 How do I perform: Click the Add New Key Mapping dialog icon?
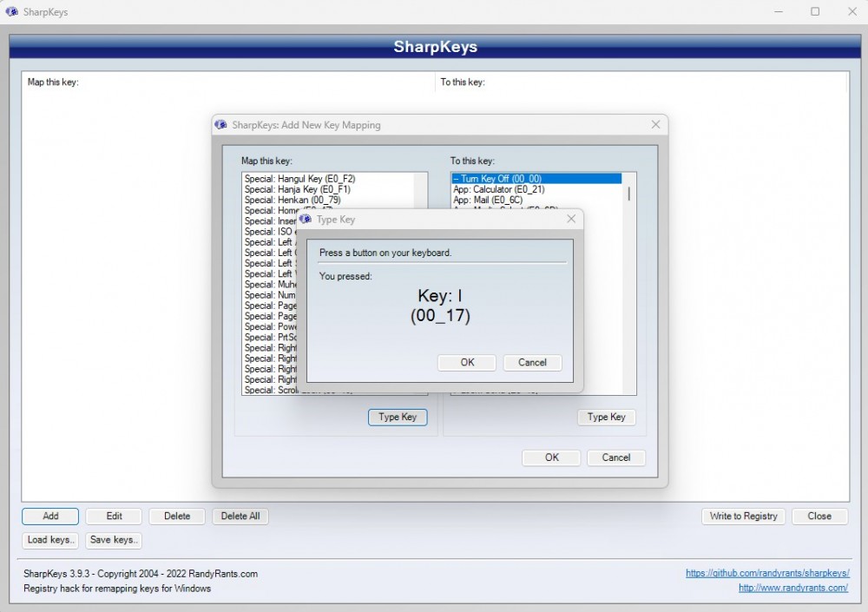tap(221, 125)
